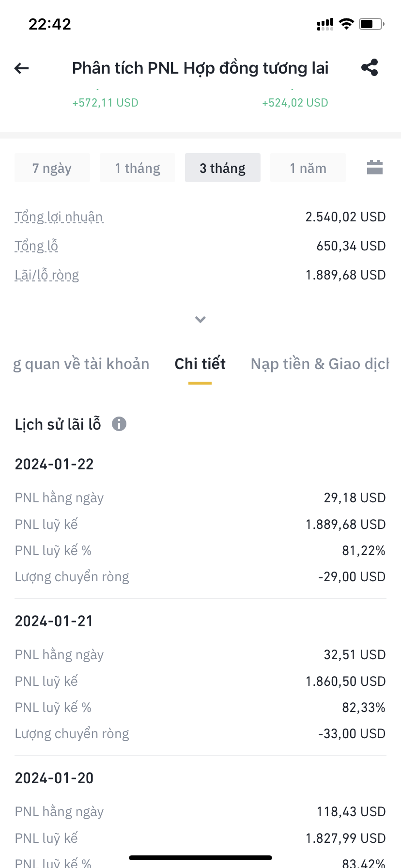Select the 1 năm time range
This screenshot has width=401, height=868.
click(x=308, y=168)
